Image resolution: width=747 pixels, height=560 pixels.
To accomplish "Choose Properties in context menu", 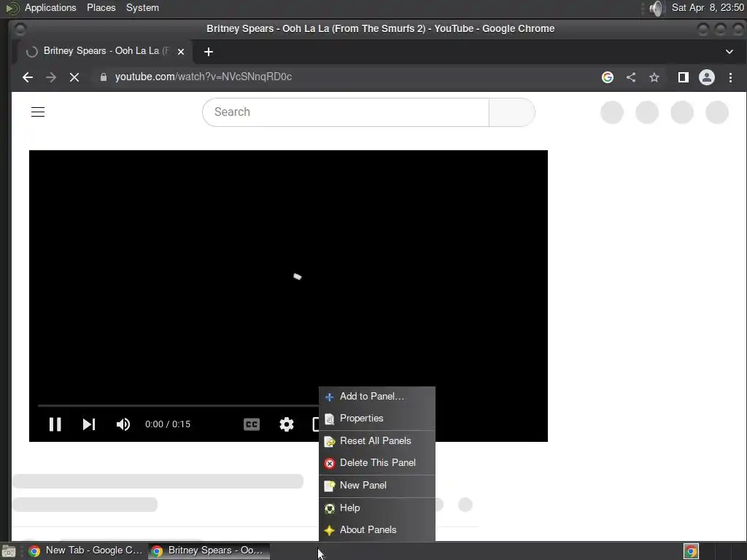I will pyautogui.click(x=377, y=419).
